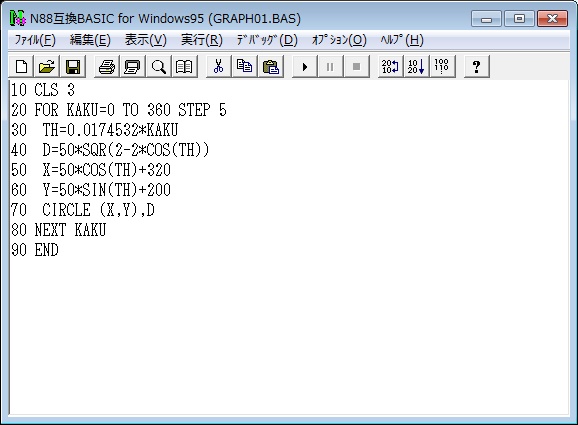Open a file using the folder icon
578x425 pixels.
pyautogui.click(x=47, y=67)
